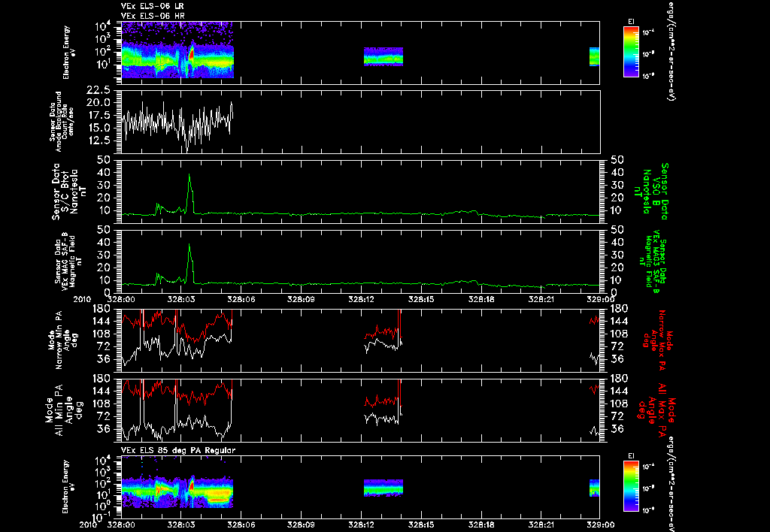Select the Anode Background Count Rate axis label
Image resolution: width=770 pixels, height=532 pixels.
(x=62, y=121)
